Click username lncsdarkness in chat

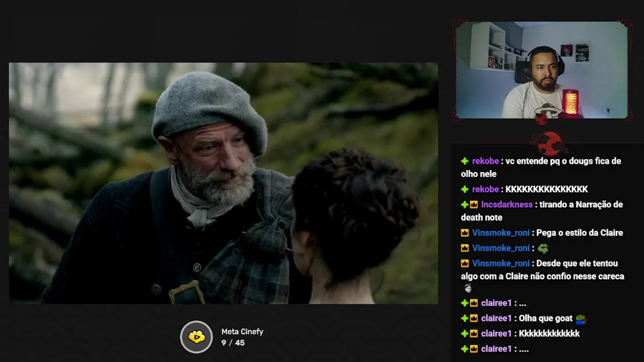coord(507,205)
